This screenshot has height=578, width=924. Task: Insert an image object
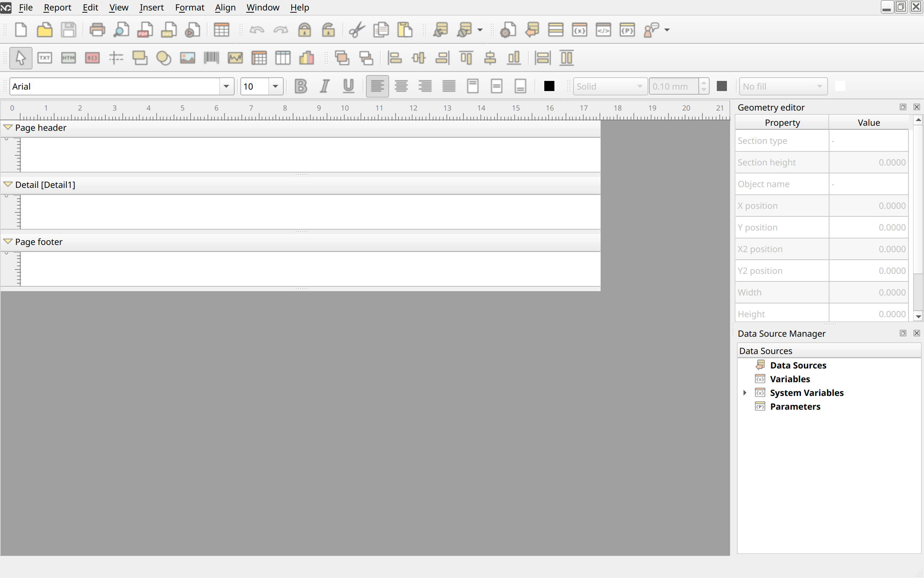pos(187,58)
